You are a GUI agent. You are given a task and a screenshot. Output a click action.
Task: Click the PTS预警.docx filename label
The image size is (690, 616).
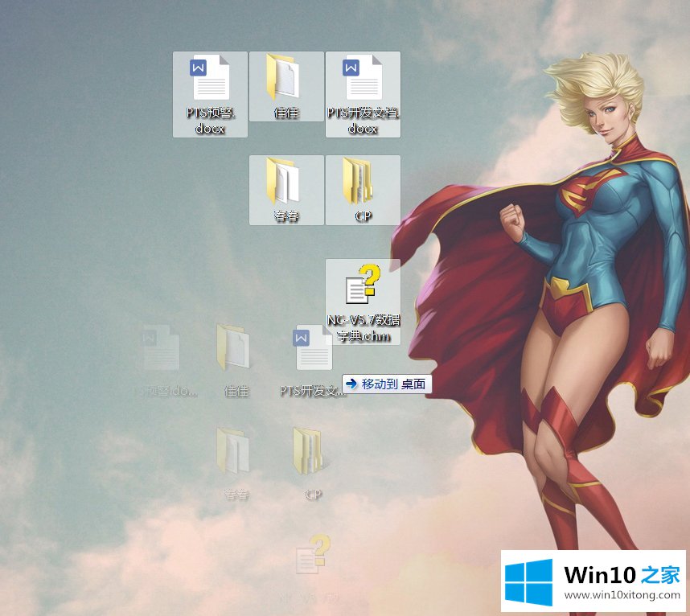click(211, 121)
